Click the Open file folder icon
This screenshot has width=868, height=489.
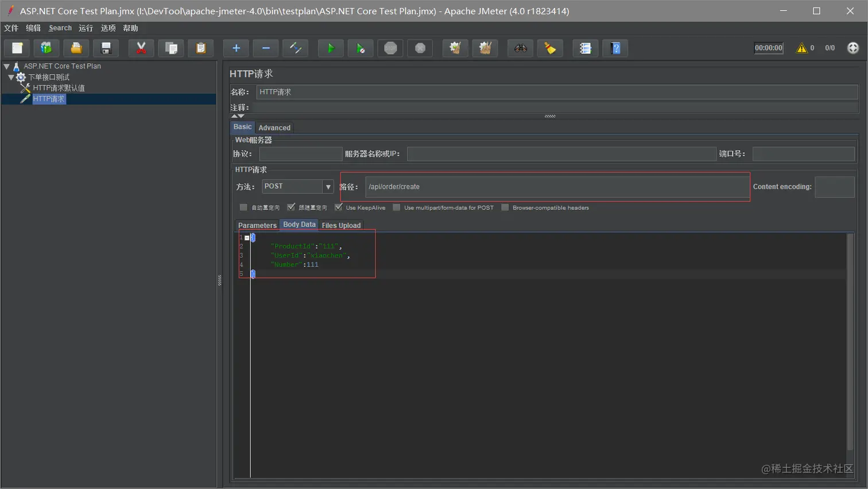click(76, 48)
